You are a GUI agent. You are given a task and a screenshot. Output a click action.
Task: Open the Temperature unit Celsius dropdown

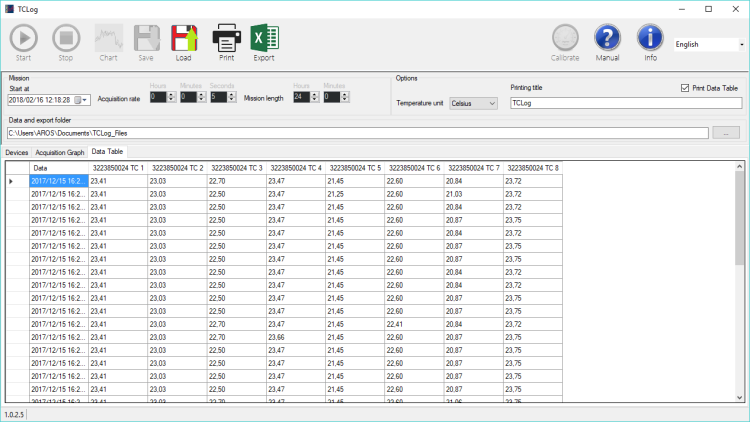pyautogui.click(x=473, y=103)
